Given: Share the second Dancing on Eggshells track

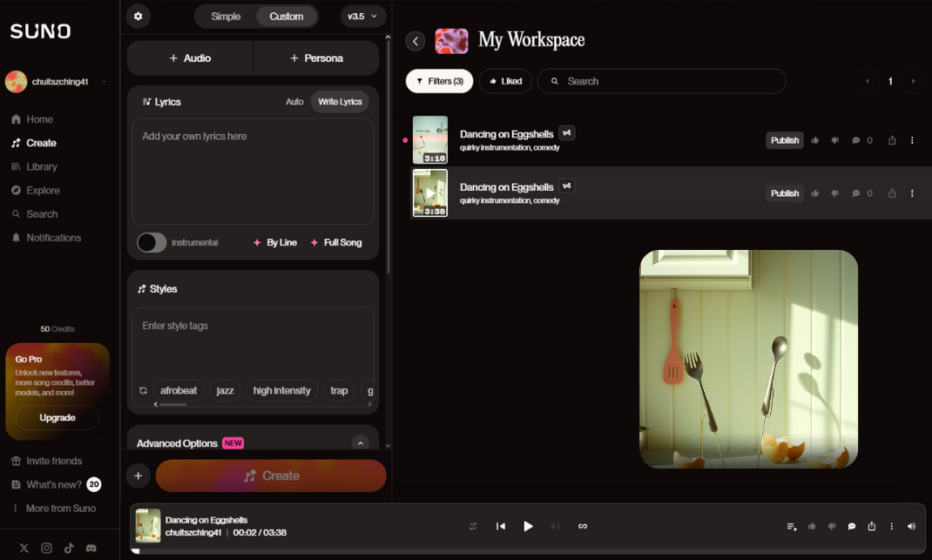Looking at the screenshot, I should pos(892,193).
